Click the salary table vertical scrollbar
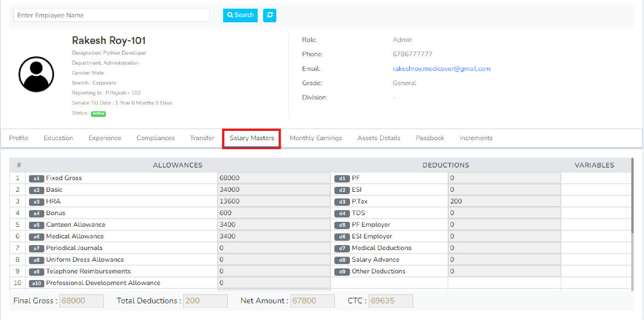 point(632,196)
